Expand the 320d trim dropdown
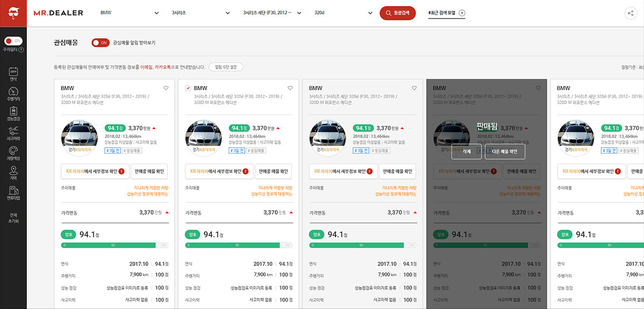Screen dimensions: 644x309 343,13
